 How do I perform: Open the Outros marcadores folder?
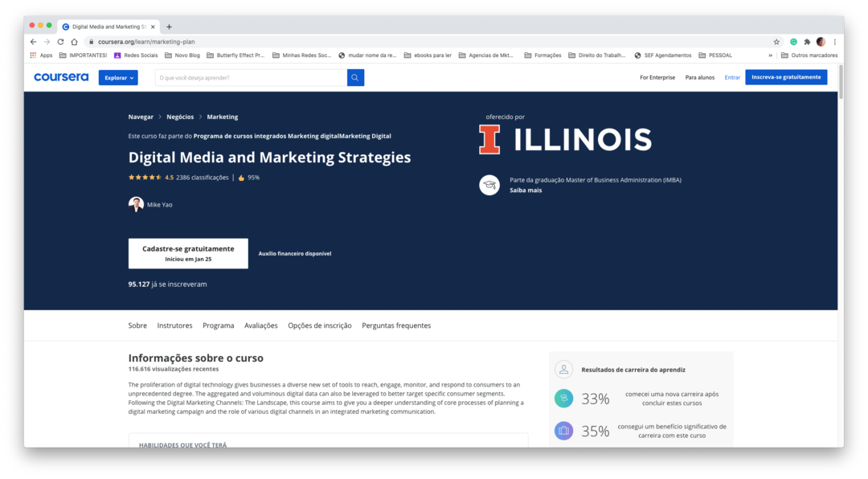(809, 55)
